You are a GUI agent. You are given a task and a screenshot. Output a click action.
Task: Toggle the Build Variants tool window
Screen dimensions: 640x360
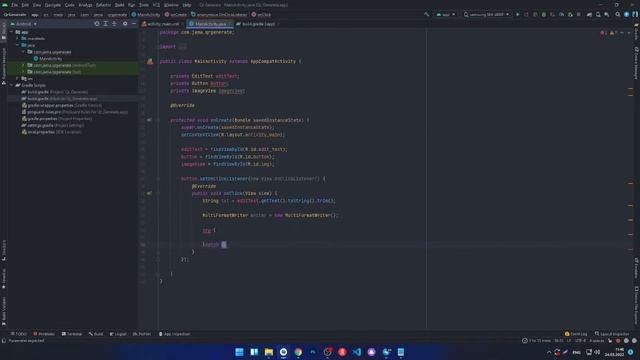[4, 311]
